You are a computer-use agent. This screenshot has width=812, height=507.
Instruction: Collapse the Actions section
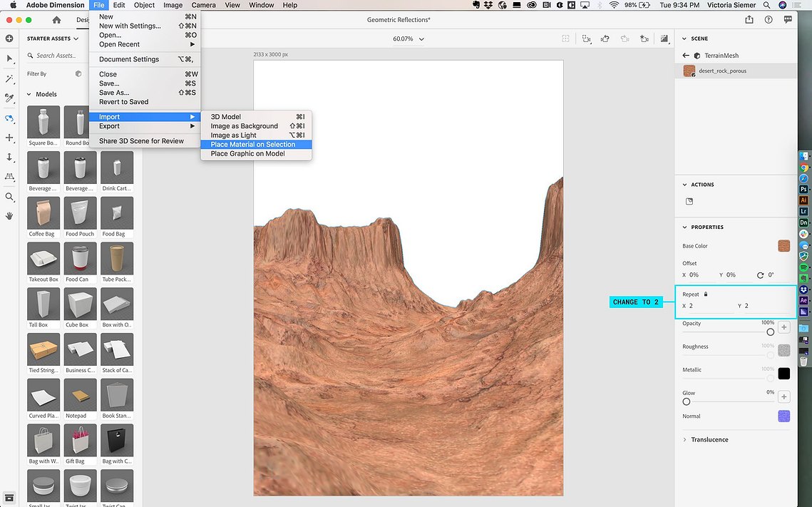[x=684, y=185]
